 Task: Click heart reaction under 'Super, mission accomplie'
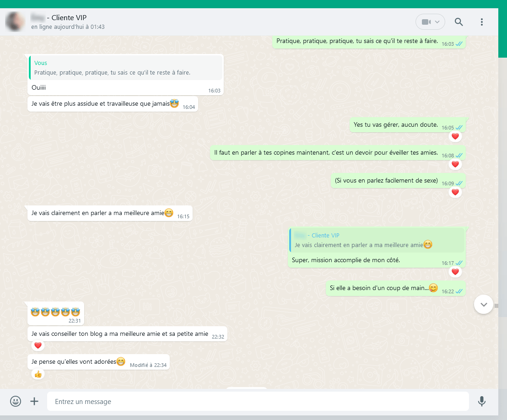point(455,272)
